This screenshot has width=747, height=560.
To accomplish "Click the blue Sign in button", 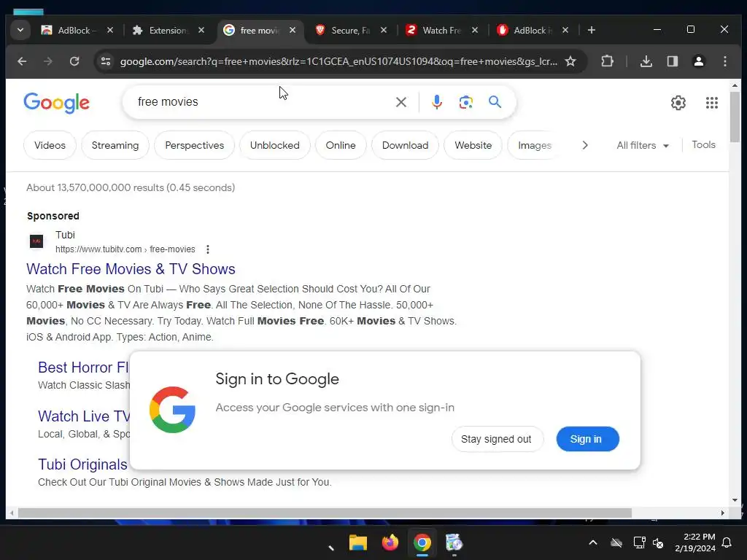I will 587,439.
